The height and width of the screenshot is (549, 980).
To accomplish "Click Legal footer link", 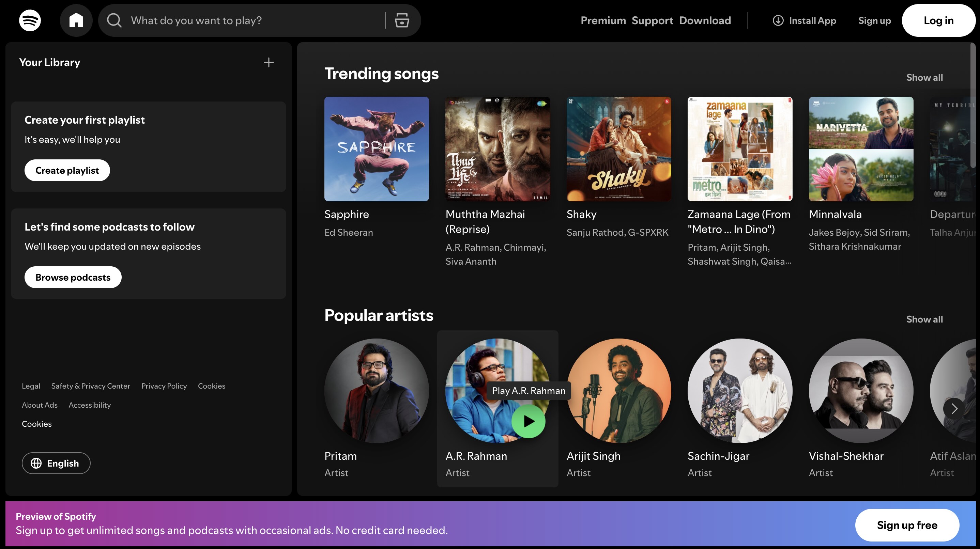I will coord(31,386).
